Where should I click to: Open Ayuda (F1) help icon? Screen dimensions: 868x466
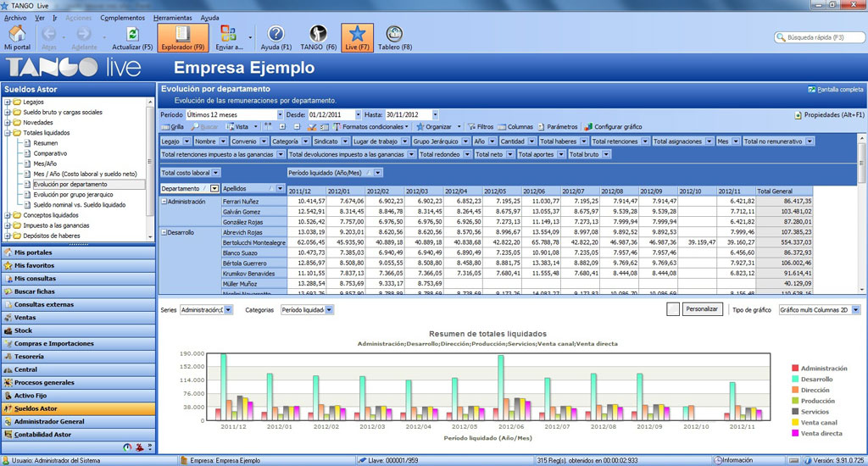coord(275,34)
